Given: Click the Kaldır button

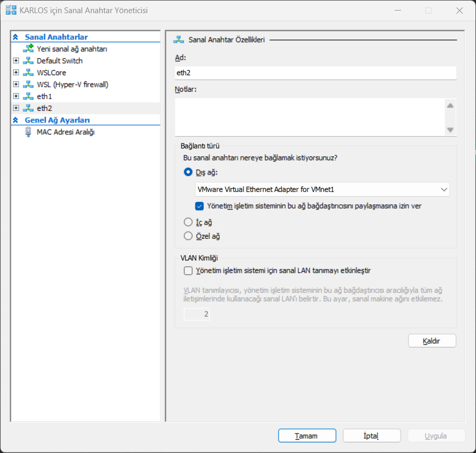Looking at the screenshot, I should tap(432, 341).
